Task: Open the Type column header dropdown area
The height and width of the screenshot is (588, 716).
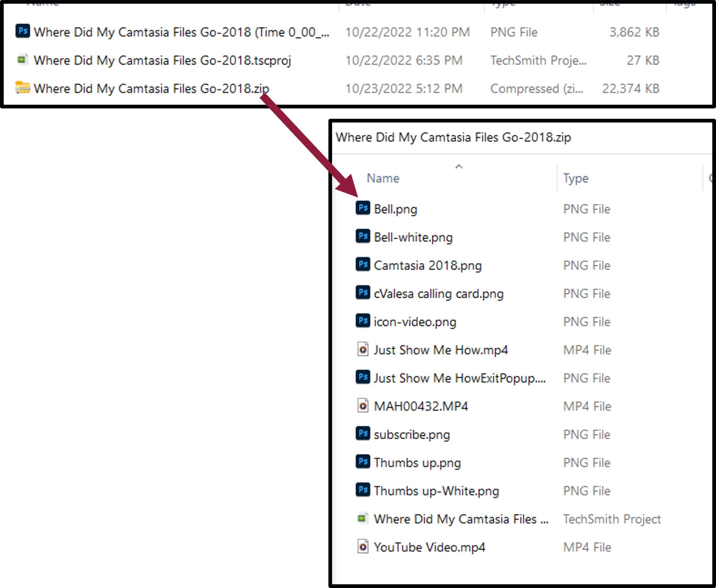Action: click(x=575, y=178)
